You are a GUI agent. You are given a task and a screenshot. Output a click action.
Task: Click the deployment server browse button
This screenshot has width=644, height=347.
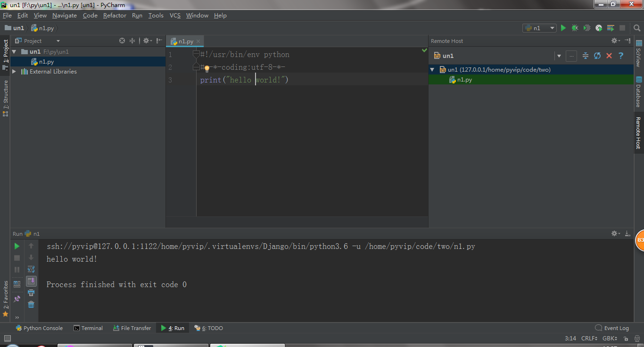coord(571,56)
